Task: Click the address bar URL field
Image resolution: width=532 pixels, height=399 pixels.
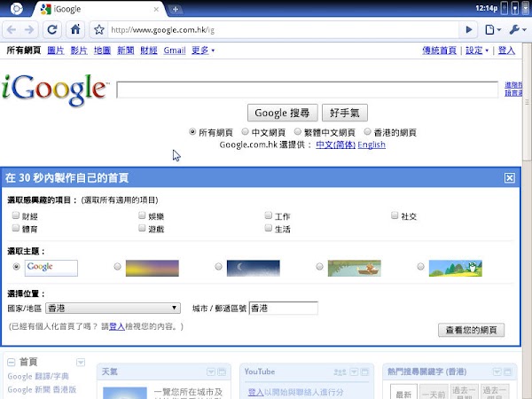Action: click(283, 30)
